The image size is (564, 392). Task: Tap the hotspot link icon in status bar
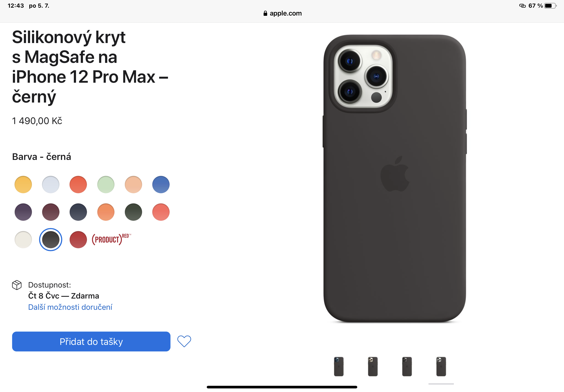[x=522, y=6]
